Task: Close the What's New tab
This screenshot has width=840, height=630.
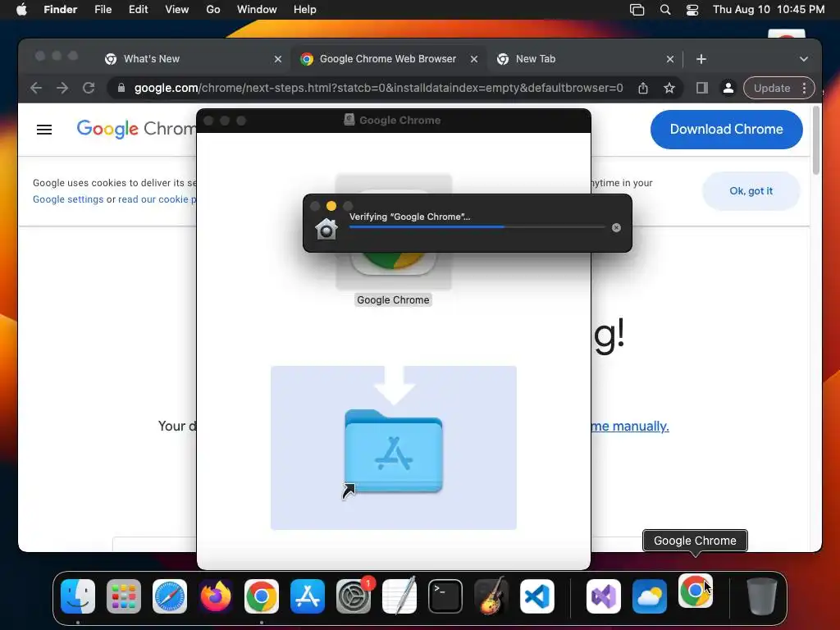Action: pyautogui.click(x=277, y=59)
